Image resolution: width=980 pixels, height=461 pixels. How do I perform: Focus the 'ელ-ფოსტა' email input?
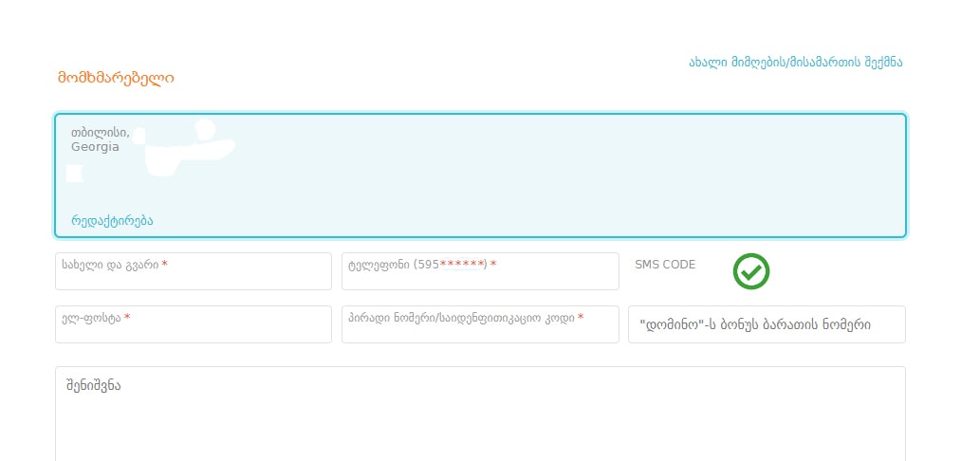(194, 325)
